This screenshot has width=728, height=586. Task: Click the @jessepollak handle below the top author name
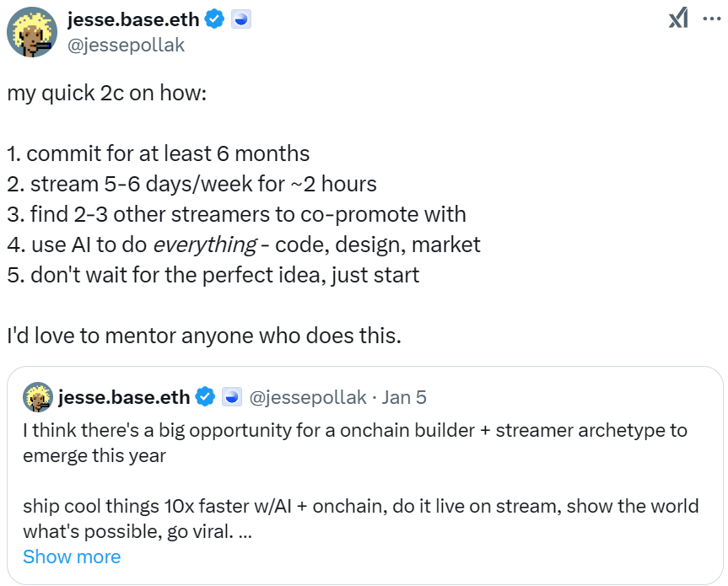126,45
